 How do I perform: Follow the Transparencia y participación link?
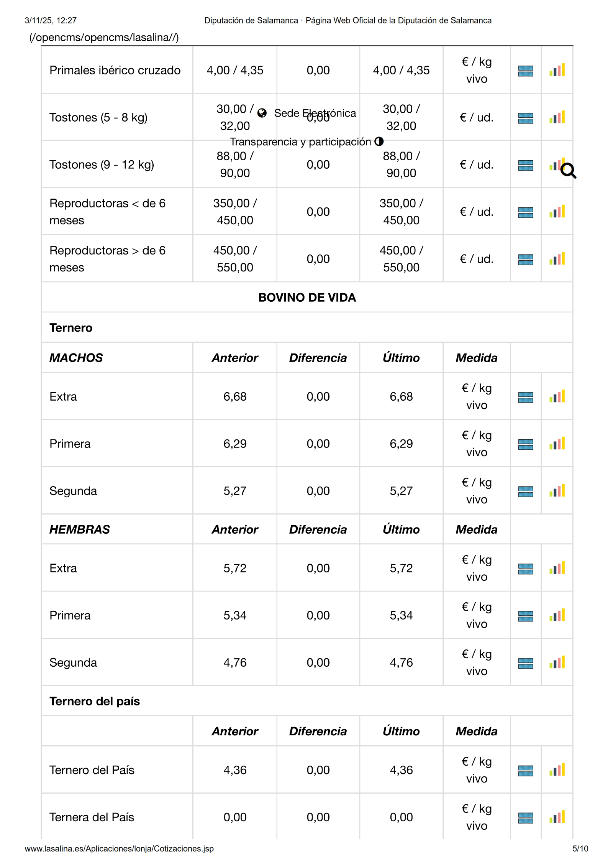point(300,142)
